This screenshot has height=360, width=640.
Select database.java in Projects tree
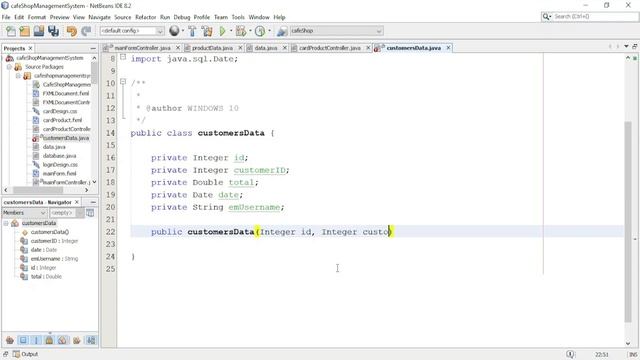pyautogui.click(x=59, y=156)
